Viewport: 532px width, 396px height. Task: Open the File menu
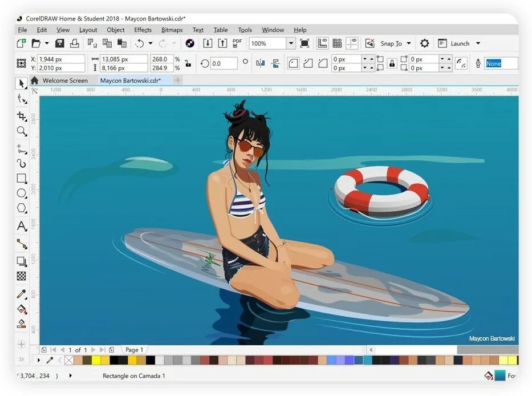tap(22, 30)
